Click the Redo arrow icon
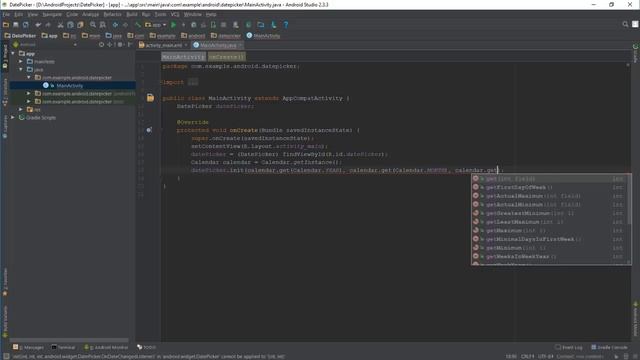Screen dimensions: 640x360 point(48,25)
